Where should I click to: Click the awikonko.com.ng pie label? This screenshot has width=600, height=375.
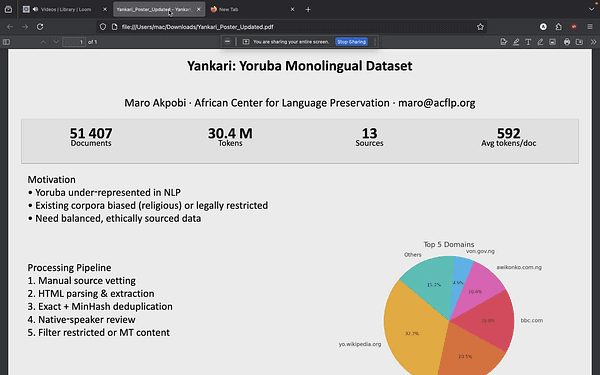click(x=519, y=267)
